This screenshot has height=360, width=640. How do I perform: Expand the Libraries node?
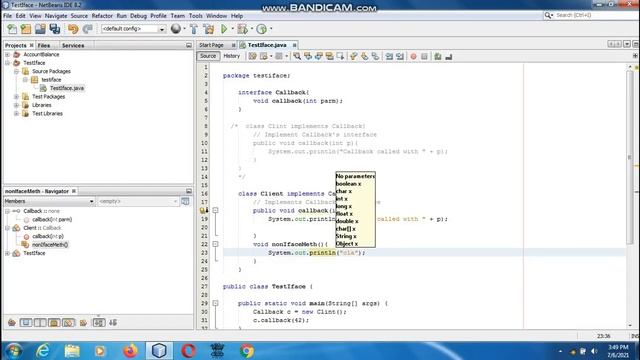pos(16,105)
